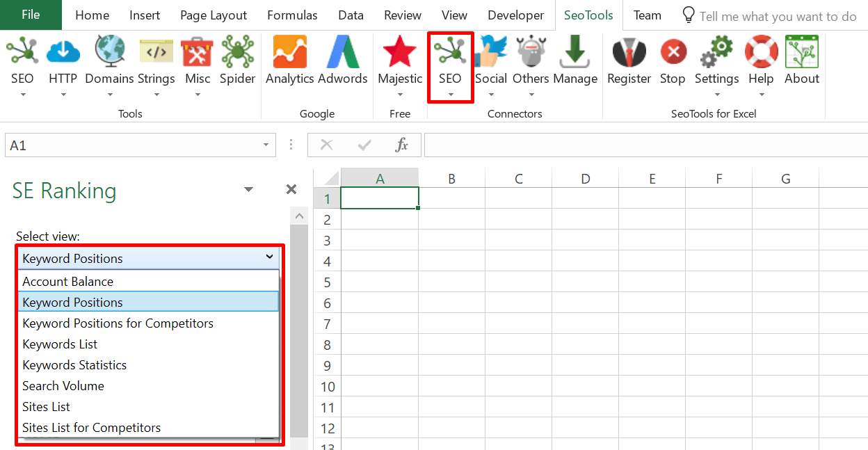The width and height of the screenshot is (868, 450).
Task: Choose Keyword Positions for Competitors
Action: [148, 323]
